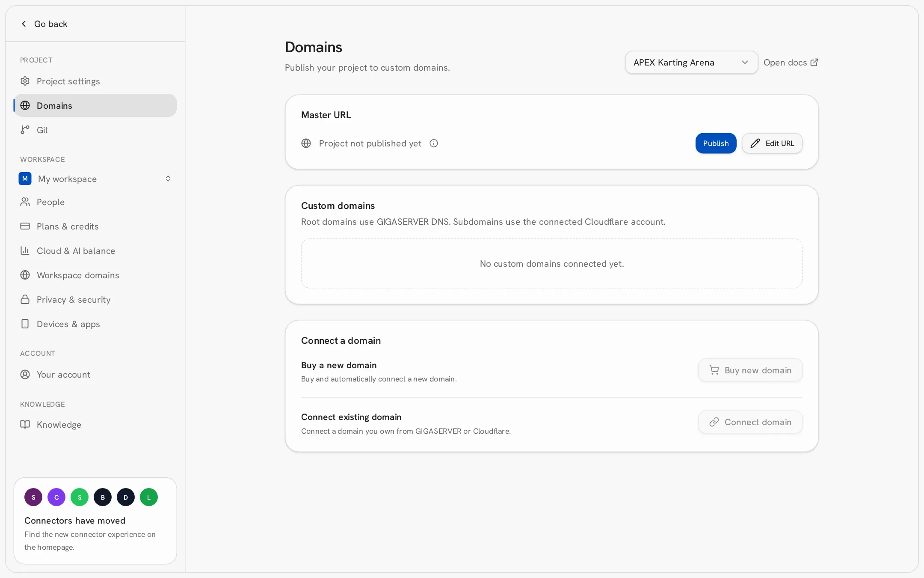The image size is (924, 578).
Task: Click the Edit URL button
Action: pos(772,143)
